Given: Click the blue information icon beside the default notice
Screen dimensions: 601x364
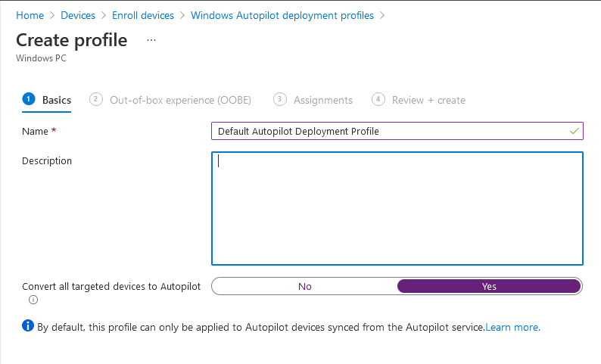Looking at the screenshot, I should 28,326.
